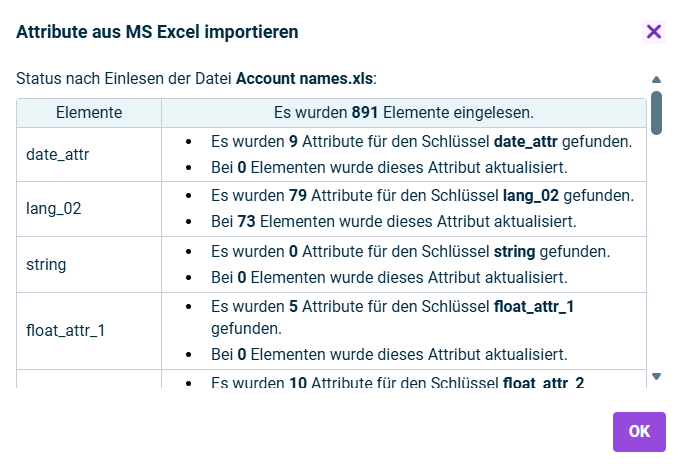682x467 pixels.
Task: Click the dialog title text
Action: pos(157,32)
